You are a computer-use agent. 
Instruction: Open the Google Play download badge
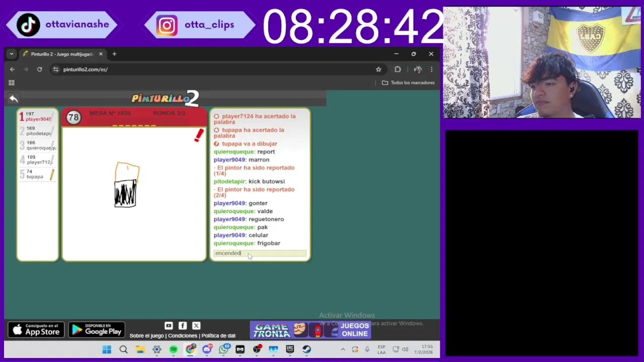(x=97, y=330)
